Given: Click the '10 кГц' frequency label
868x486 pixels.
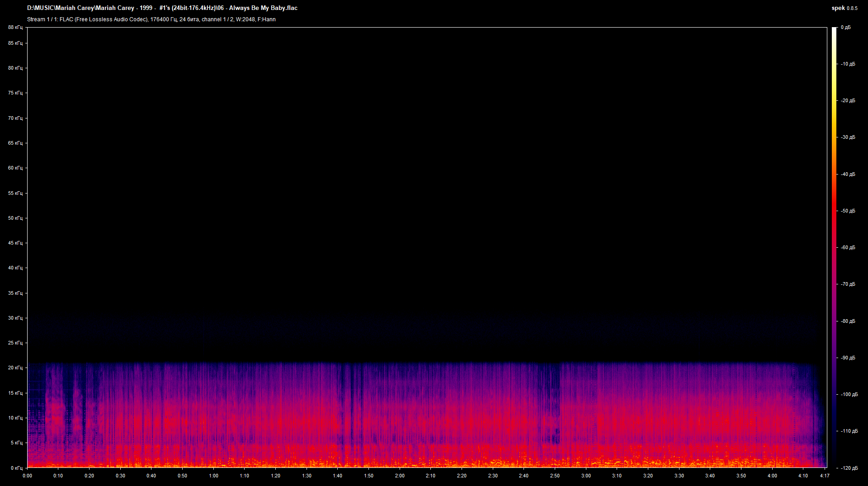Looking at the screenshot, I should (15, 418).
